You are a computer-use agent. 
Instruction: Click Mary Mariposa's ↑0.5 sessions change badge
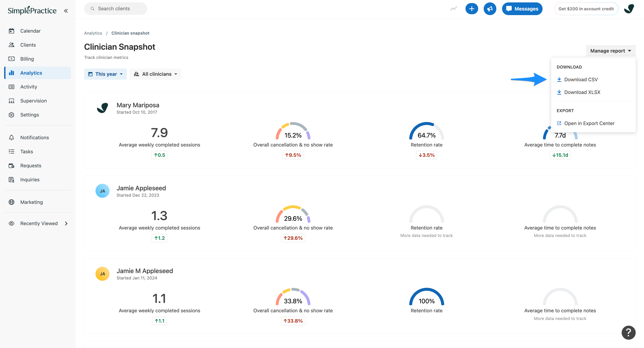click(159, 155)
